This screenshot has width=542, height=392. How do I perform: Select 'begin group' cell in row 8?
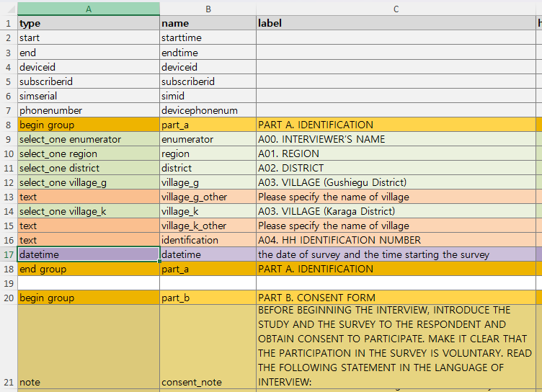[89, 125]
